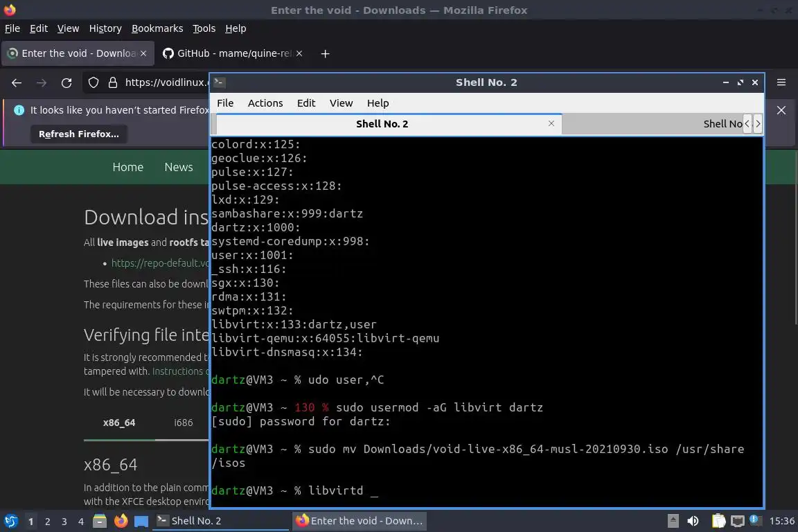Open the terminal Help menu
Image resolution: width=798 pixels, height=532 pixels.
point(378,103)
